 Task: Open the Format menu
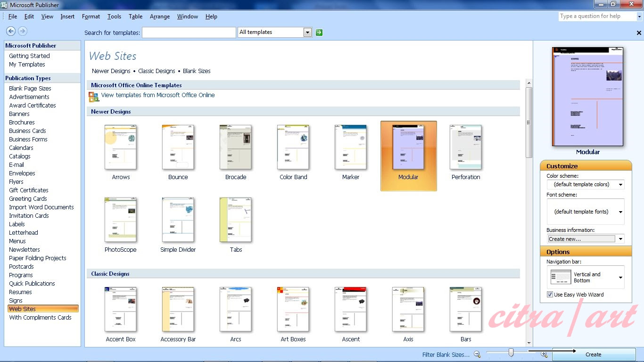91,16
